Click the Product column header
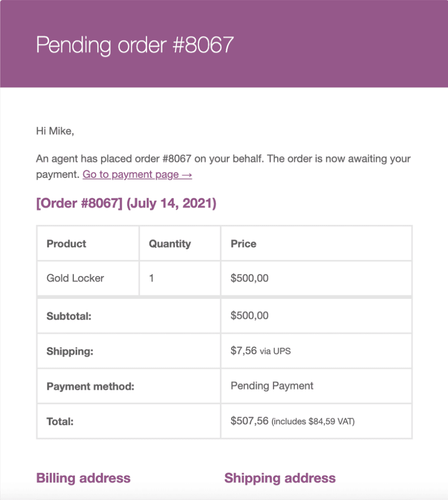 coord(66,244)
